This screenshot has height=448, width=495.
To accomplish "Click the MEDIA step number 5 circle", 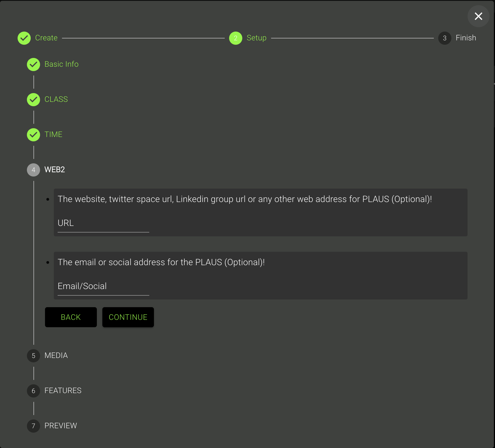I will coord(33,356).
